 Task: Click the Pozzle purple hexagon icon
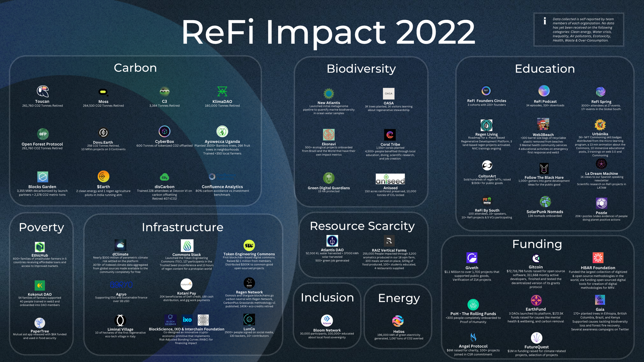click(601, 203)
